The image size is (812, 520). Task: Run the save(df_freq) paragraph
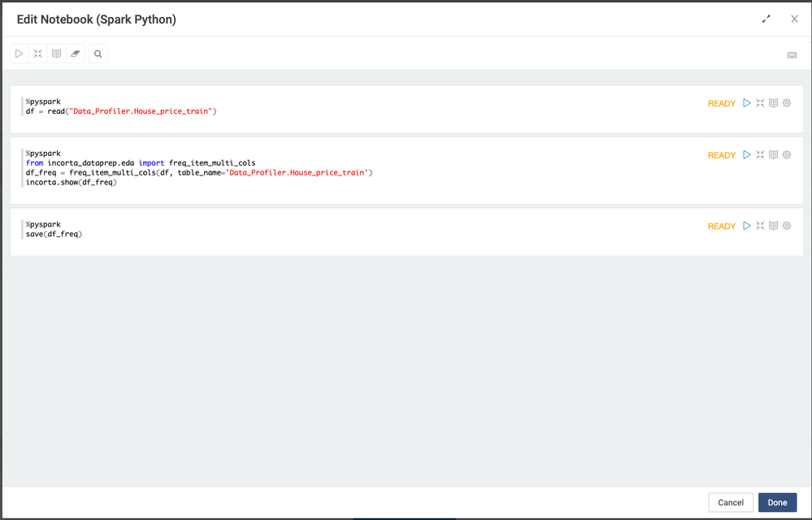[747, 226]
